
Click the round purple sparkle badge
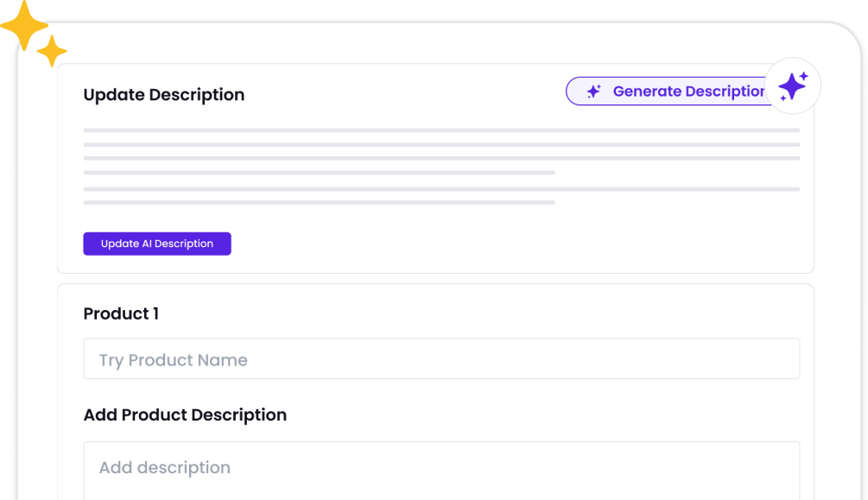click(x=792, y=86)
